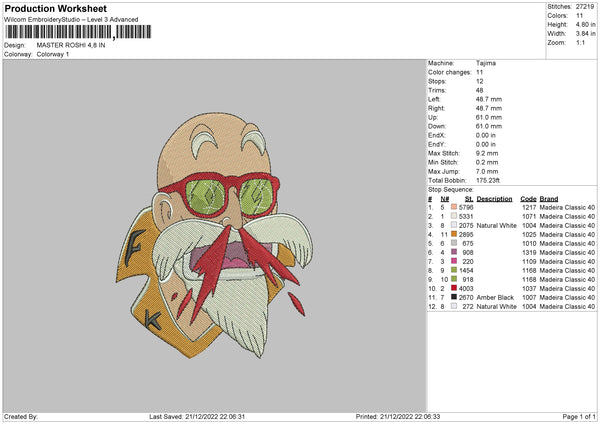Click the Max Jump value 7.0 mm
600x424 pixels.
(x=487, y=171)
